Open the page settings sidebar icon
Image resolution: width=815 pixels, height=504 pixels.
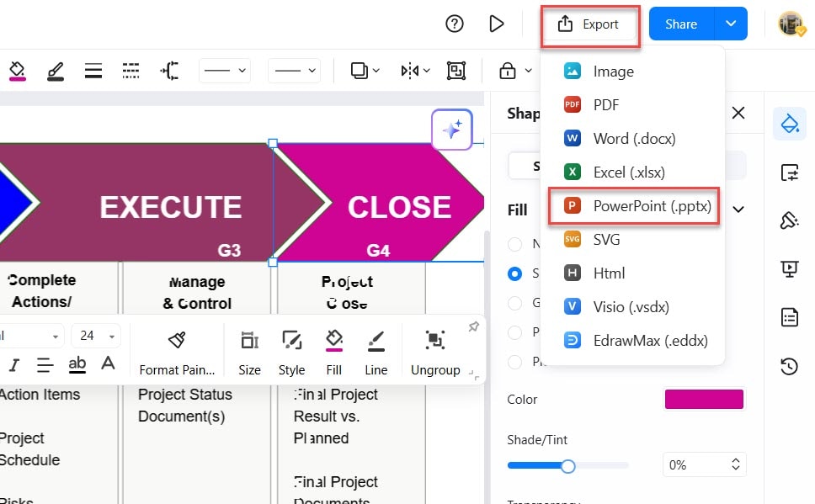[790, 172]
